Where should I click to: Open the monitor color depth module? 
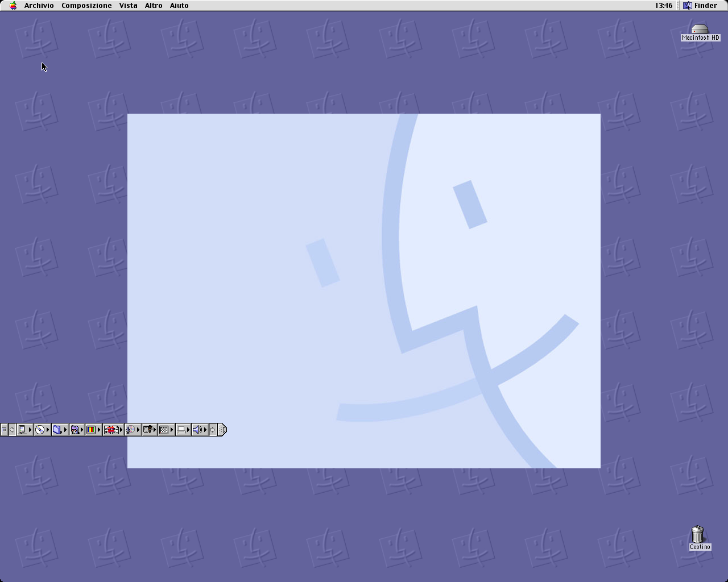[x=93, y=430]
